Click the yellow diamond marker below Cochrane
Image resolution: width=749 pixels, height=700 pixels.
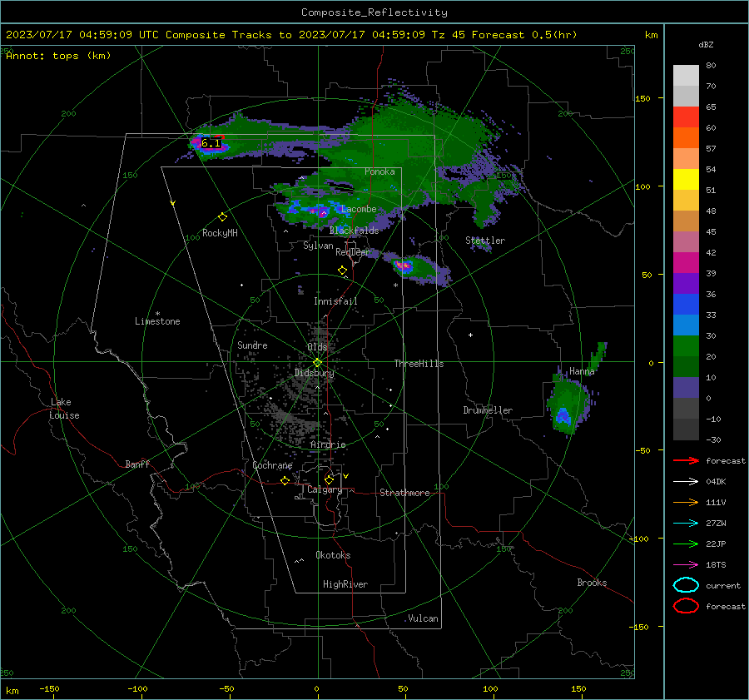[x=285, y=481]
